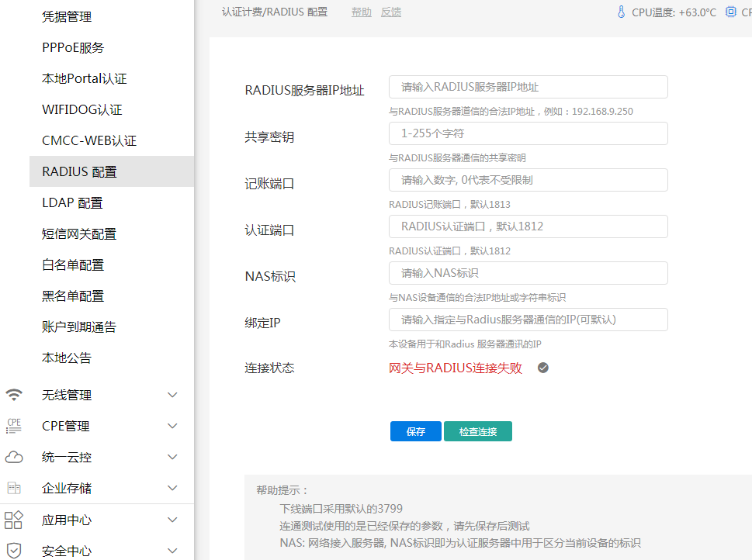Click the 反馈 link in header
Screen dimensions: 752x560
coord(391,12)
